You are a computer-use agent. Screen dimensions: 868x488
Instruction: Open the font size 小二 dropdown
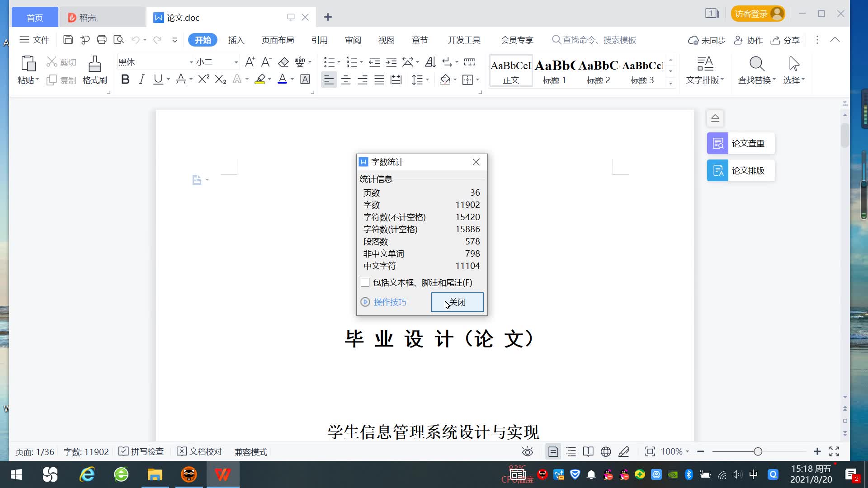[x=236, y=62]
